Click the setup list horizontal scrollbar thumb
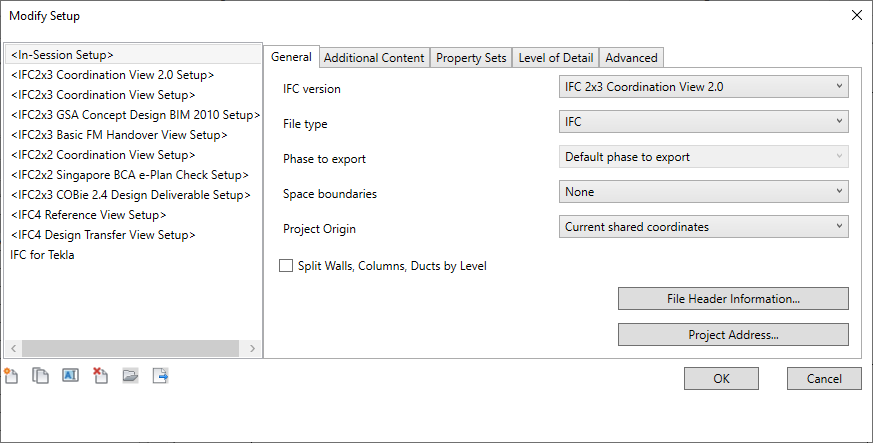This screenshot has height=443, width=873. coord(130,348)
